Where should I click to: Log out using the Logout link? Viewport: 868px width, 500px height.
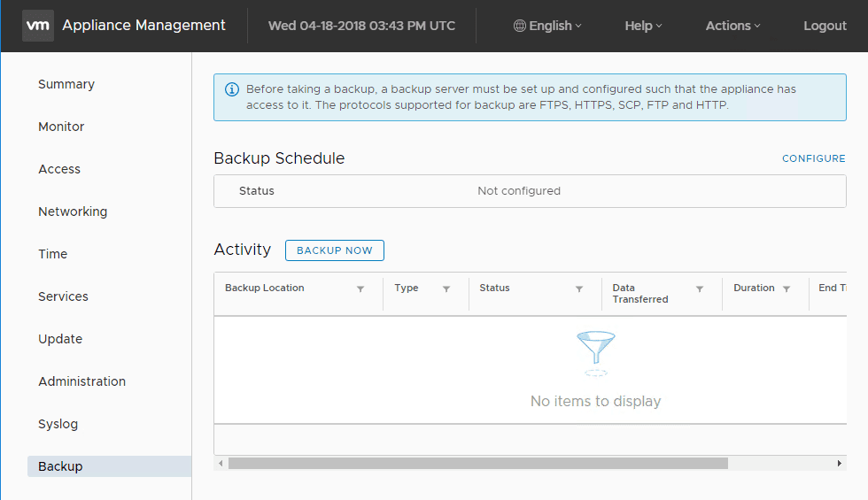(825, 26)
